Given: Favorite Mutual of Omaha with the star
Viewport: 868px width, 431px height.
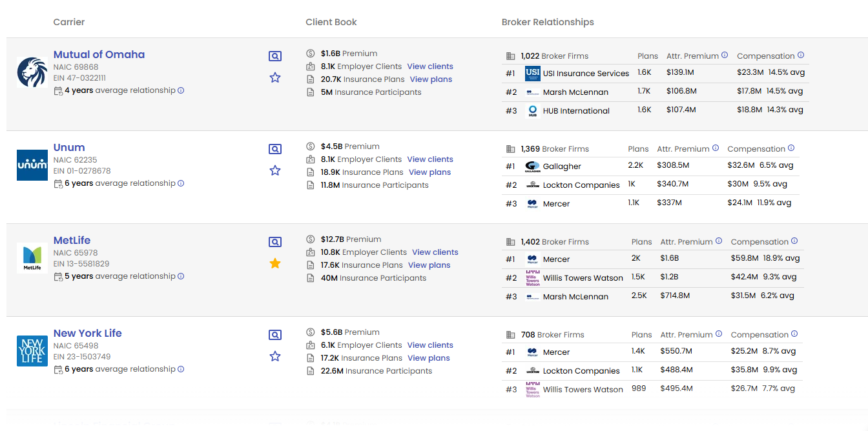Looking at the screenshot, I should pos(275,77).
